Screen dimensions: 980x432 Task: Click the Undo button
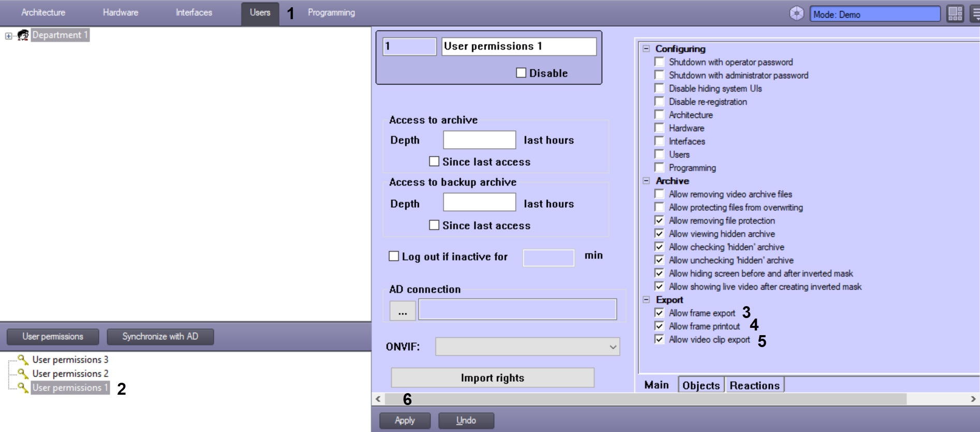click(466, 421)
